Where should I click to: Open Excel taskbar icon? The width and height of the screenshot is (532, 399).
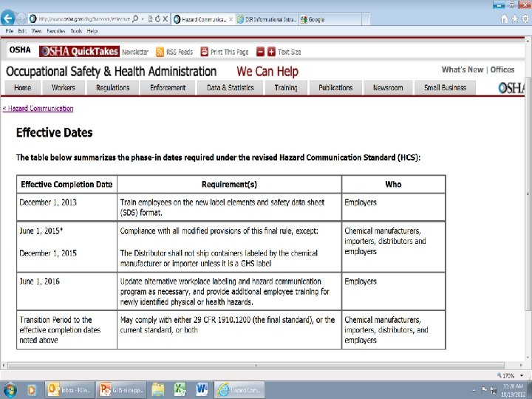[180, 390]
